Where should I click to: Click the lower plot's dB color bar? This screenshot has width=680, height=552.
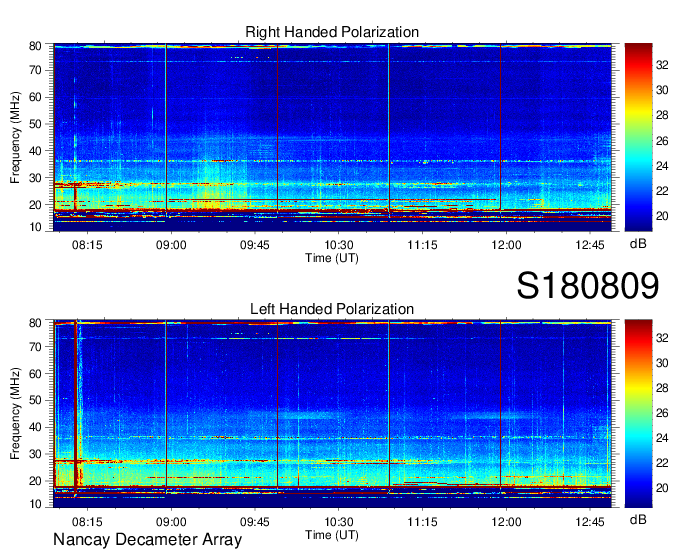coord(638,414)
